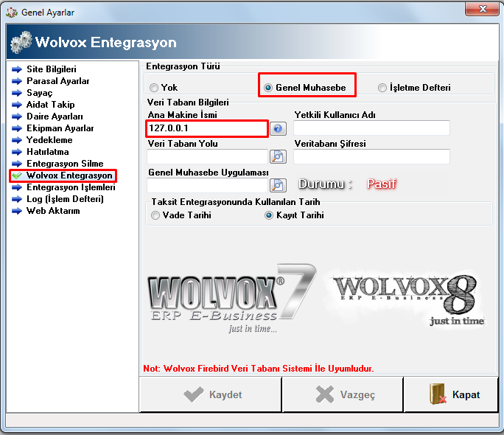504x435 pixels.
Task: Close the Genel Ayarlar window
Action: click(x=483, y=9)
